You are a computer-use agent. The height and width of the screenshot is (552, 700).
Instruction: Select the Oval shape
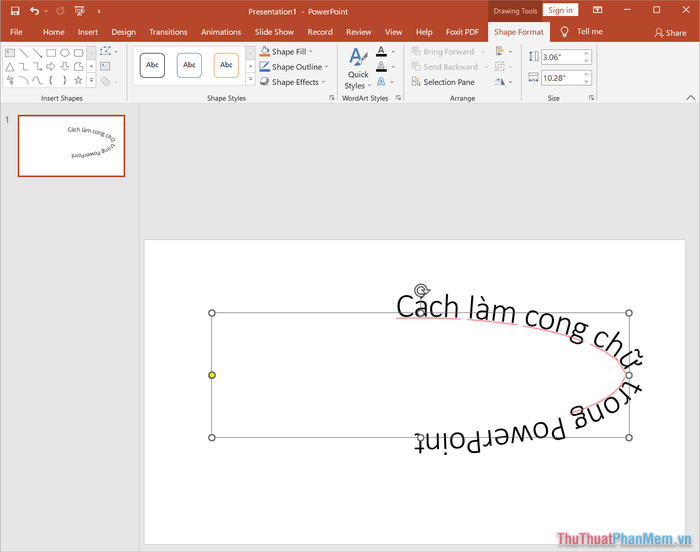coord(65,53)
